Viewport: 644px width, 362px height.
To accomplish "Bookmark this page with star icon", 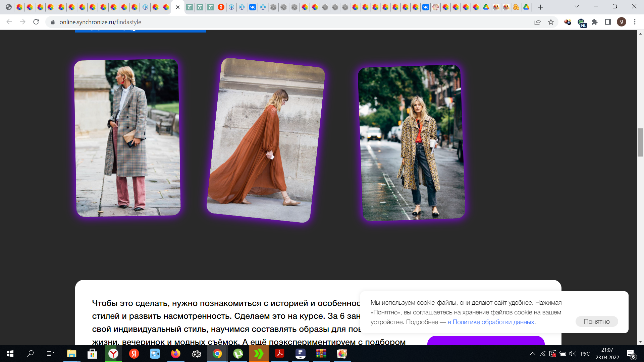I will (x=551, y=22).
